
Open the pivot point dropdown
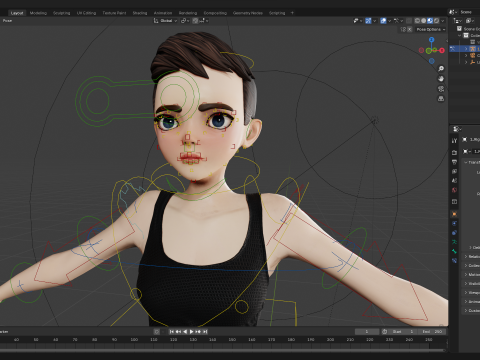[185, 21]
